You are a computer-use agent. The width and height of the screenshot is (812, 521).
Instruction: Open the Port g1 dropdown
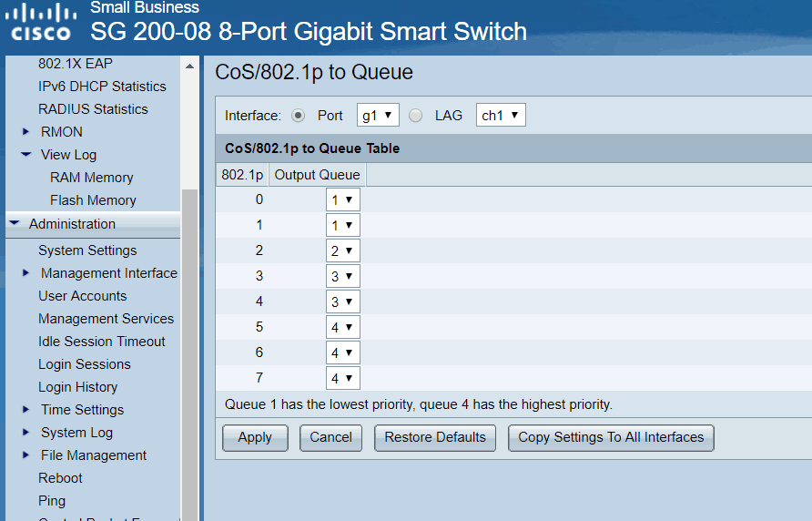(x=378, y=116)
